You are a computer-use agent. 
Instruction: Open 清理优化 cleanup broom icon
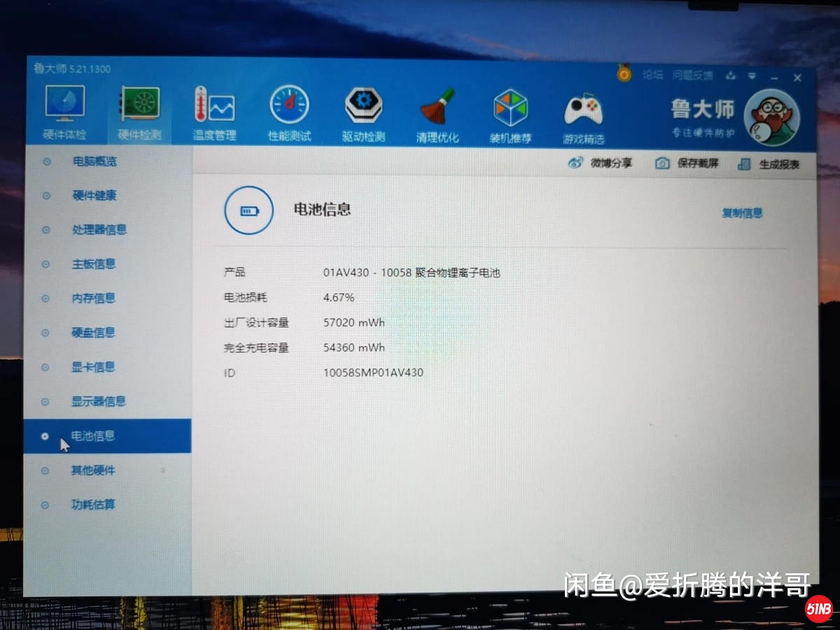click(x=437, y=116)
